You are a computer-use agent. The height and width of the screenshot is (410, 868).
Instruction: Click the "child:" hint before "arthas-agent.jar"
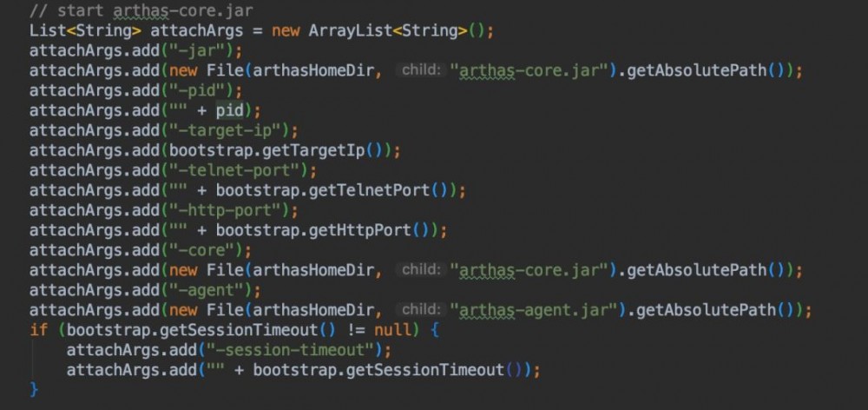421,310
